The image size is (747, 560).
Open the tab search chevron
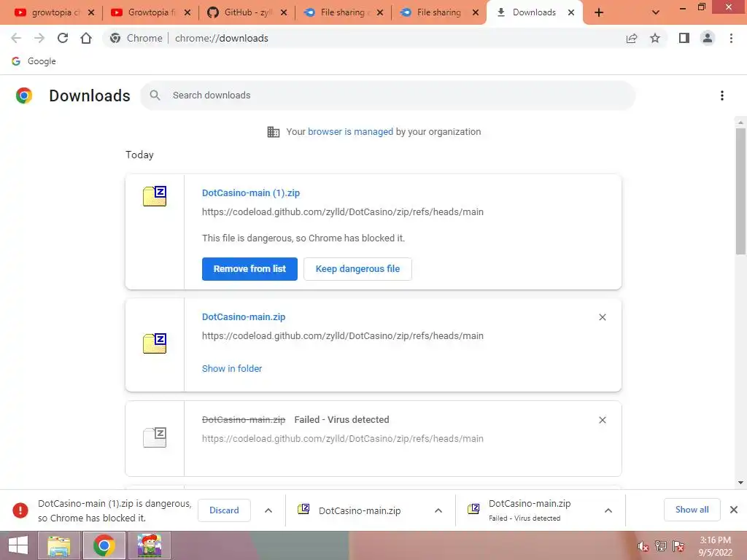[x=656, y=12]
